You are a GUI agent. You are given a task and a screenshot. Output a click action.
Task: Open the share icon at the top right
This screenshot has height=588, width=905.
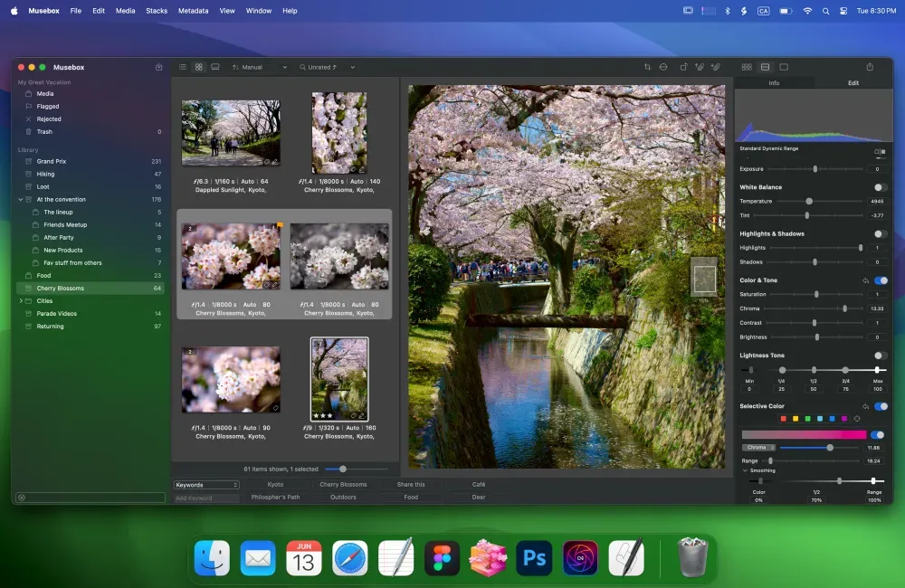point(870,66)
